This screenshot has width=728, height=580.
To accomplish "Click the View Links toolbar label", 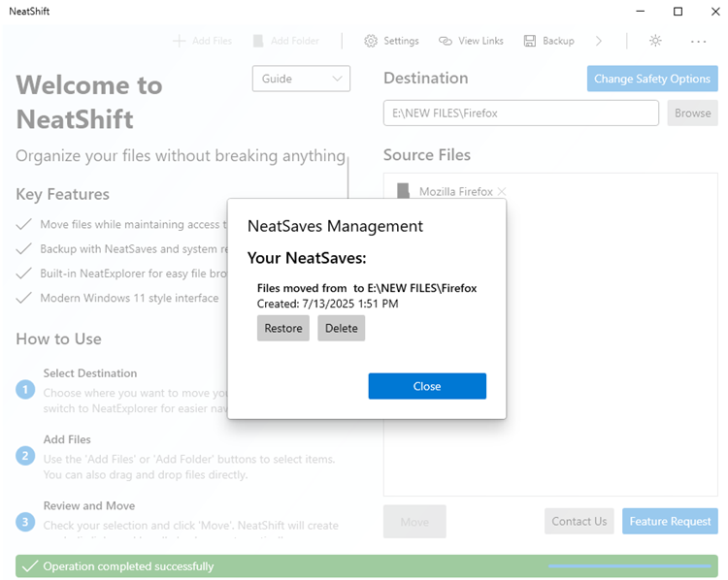I will [480, 41].
